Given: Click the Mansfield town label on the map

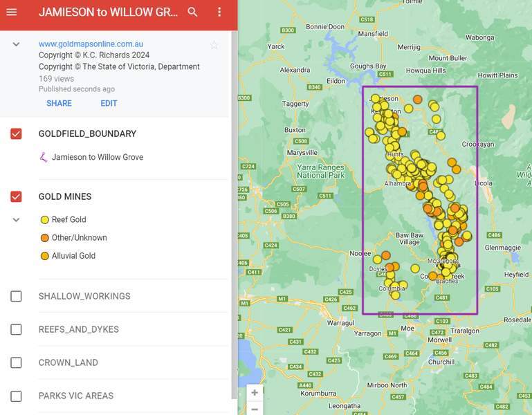Looking at the screenshot, I should 373,34.
